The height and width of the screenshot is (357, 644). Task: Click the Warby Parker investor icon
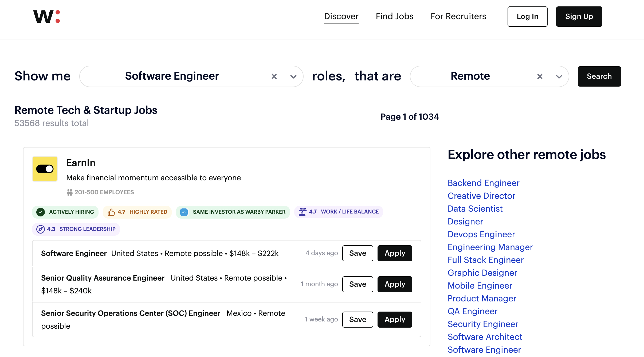coord(184,212)
